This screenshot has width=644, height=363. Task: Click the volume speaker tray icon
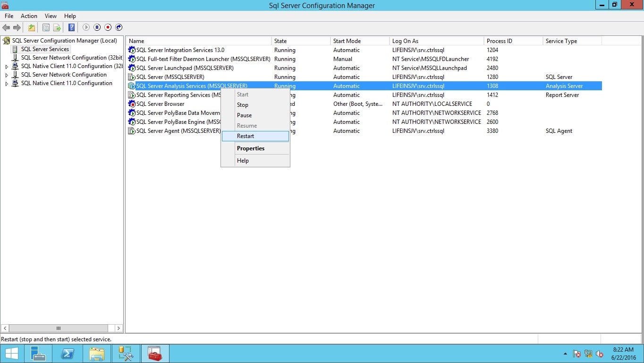coord(600,354)
